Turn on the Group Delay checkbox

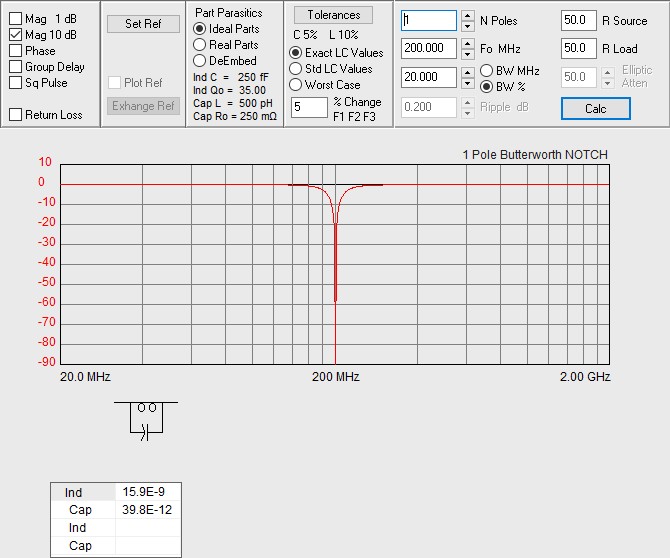click(15, 67)
